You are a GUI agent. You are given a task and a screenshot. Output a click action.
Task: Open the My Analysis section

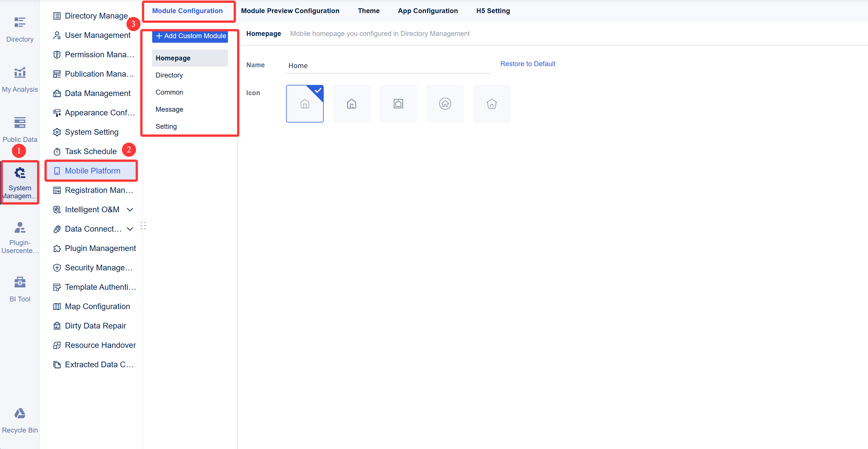20,78
